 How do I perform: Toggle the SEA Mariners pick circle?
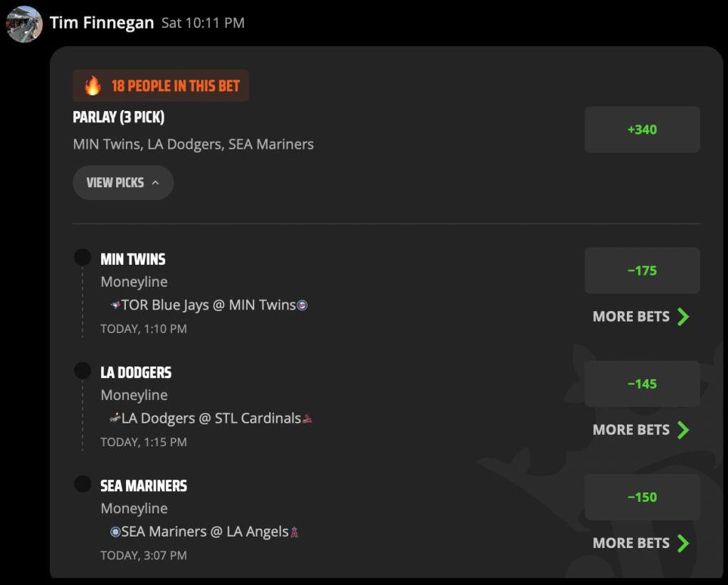coord(83,484)
